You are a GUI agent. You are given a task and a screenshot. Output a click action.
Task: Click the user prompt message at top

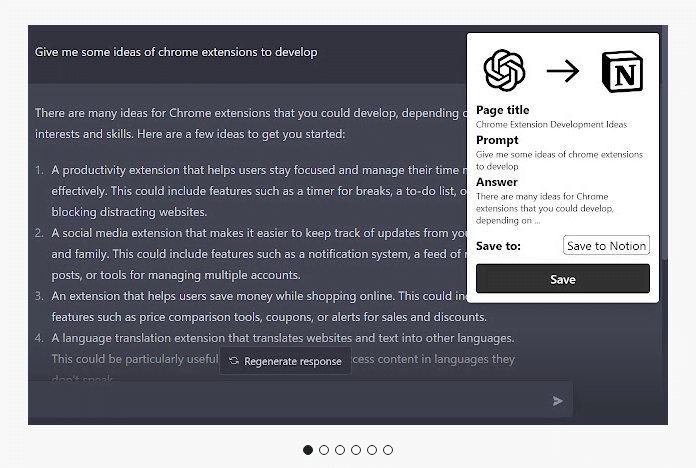tap(176, 51)
